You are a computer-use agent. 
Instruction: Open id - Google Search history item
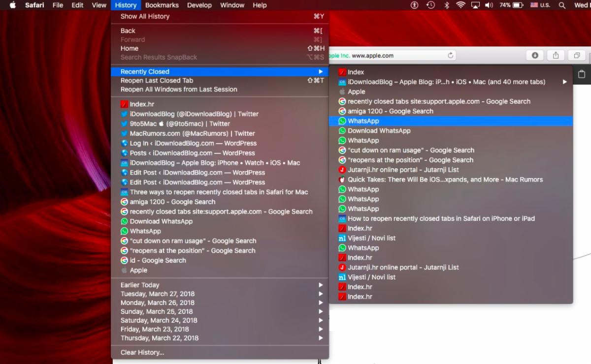click(x=220, y=260)
